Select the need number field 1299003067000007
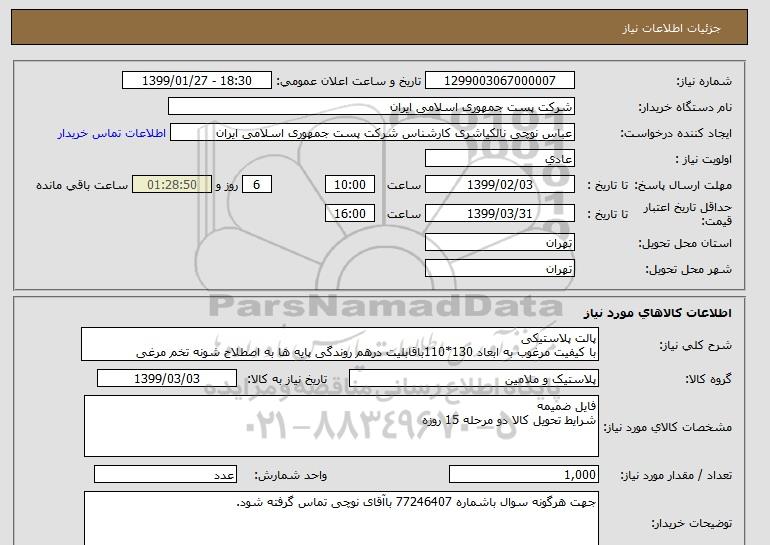 499,81
